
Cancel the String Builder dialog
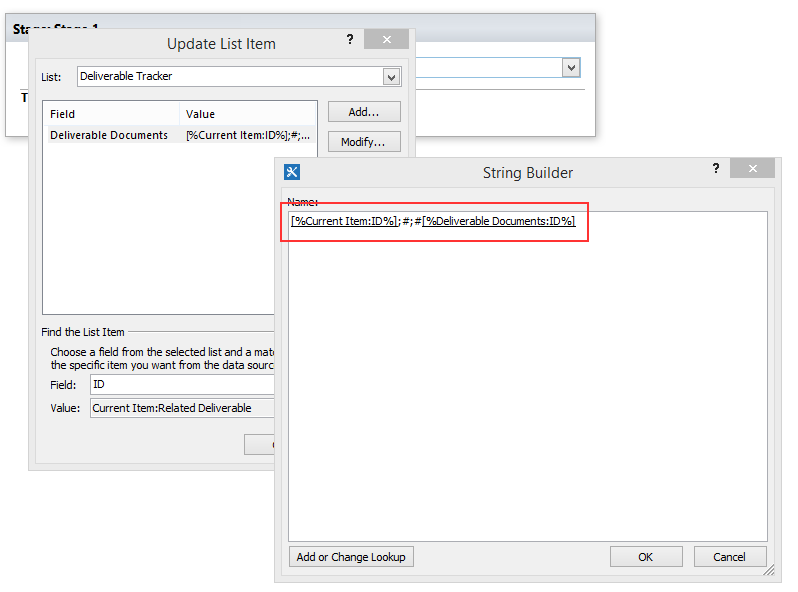click(730, 557)
